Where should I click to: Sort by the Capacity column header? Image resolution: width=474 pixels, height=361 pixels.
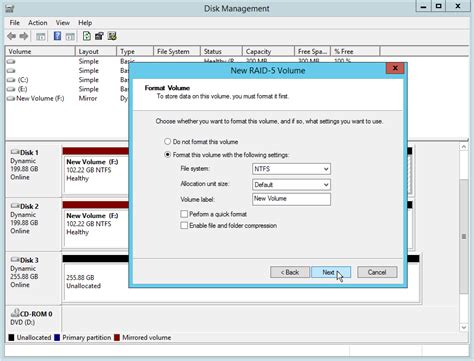click(268, 51)
